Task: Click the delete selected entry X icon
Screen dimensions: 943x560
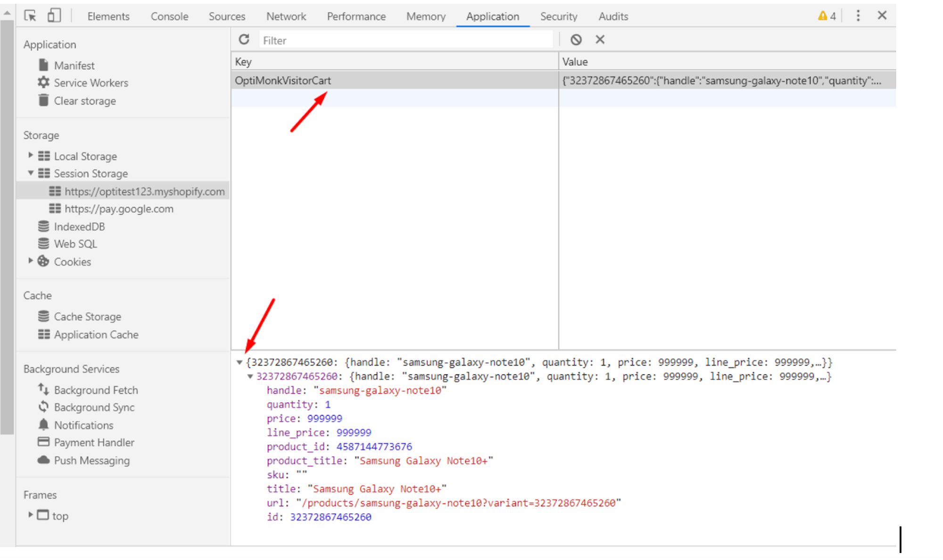Action: (600, 40)
